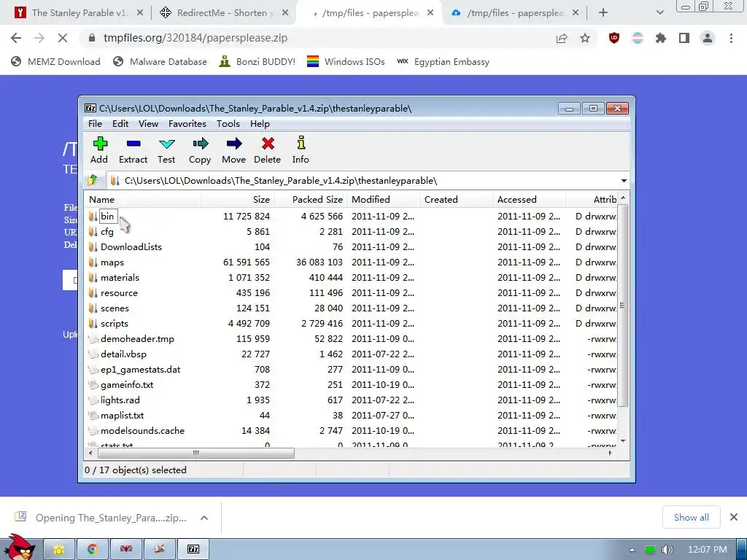Sort by the Name column header
This screenshot has width=747, height=560.
[x=143, y=200]
